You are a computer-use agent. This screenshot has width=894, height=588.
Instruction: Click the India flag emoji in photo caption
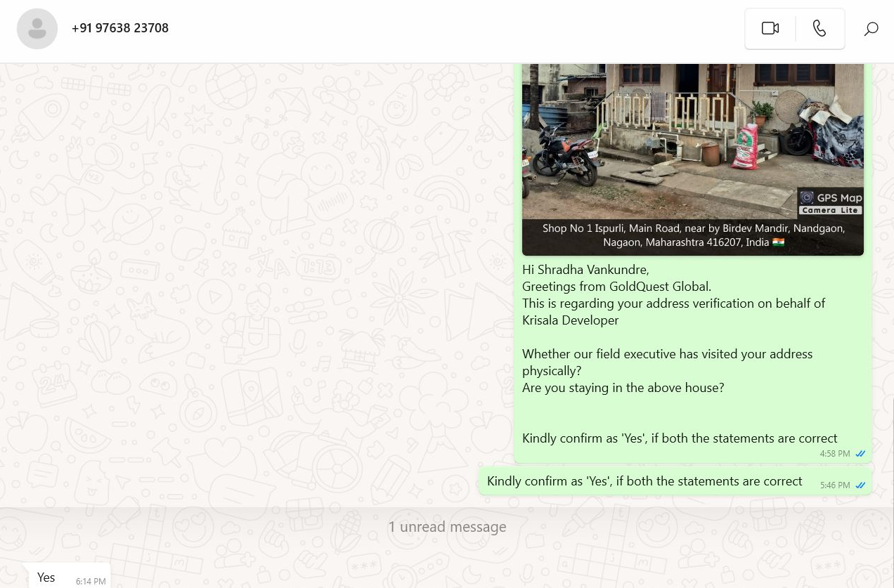pyautogui.click(x=778, y=242)
